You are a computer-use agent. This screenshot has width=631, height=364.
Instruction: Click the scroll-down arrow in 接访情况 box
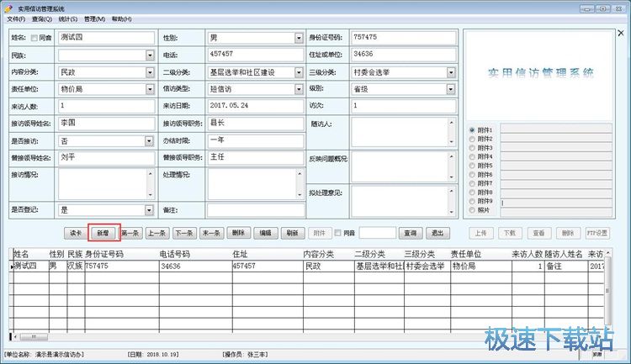[150, 195]
